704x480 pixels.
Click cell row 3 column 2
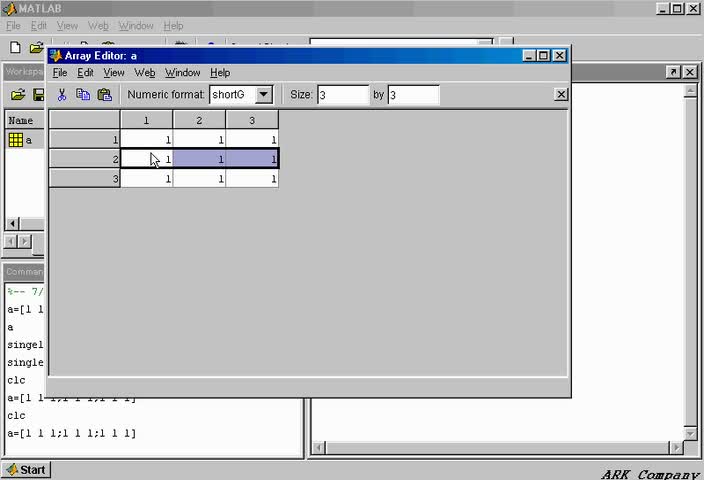point(199,179)
